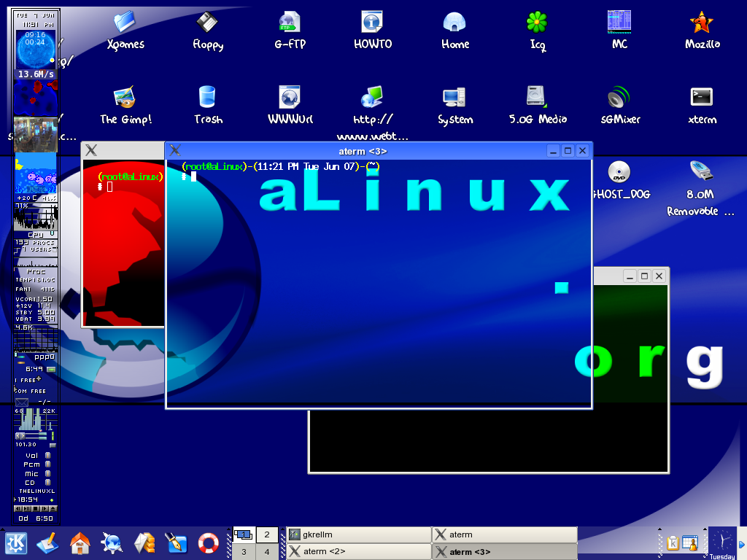Open the Floppy desktop icon
Screen dimensions: 747x560
tap(207, 23)
